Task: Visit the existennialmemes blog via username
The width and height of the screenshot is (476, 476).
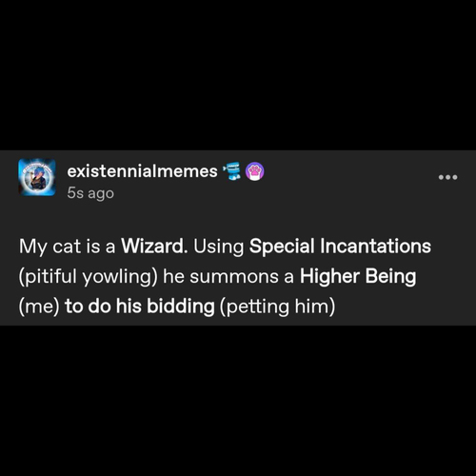Action: click(x=142, y=171)
